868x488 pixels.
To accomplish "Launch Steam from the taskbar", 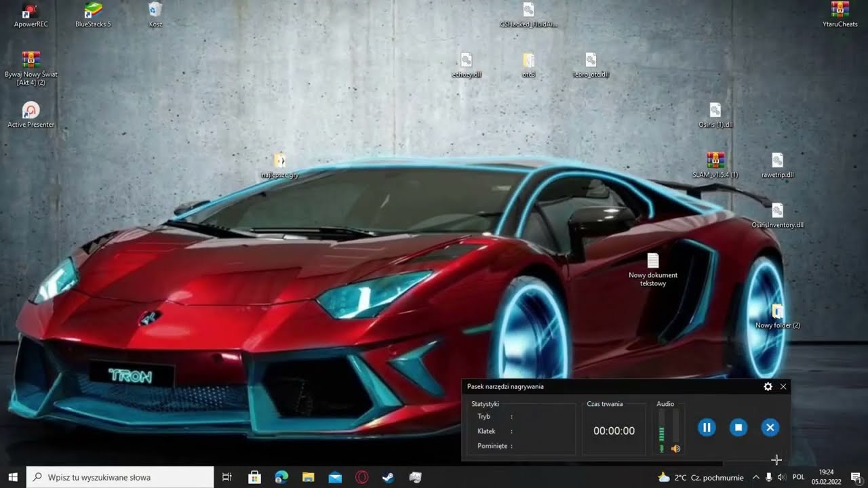I will tap(389, 477).
